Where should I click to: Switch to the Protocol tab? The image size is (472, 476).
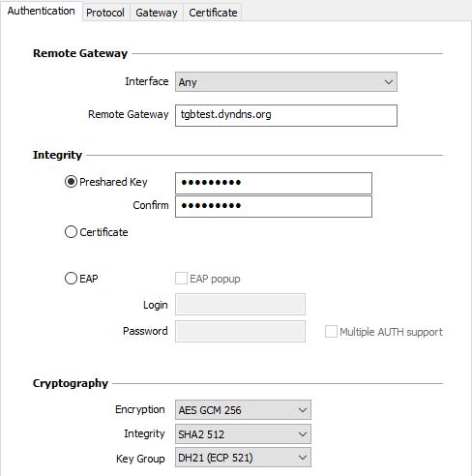(105, 13)
